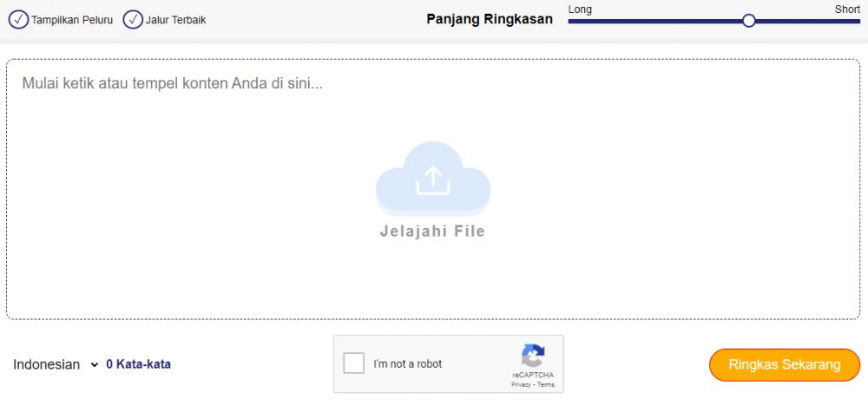Click the chevron arrow beside Indonesian
Screen dimensions: 868x405
click(x=94, y=365)
